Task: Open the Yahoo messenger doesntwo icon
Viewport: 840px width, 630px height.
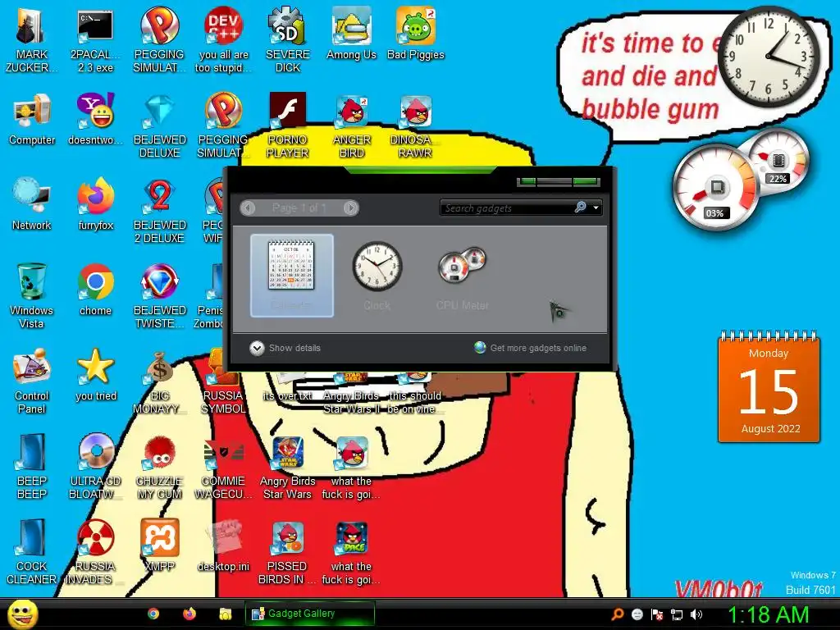Action: coord(95,119)
